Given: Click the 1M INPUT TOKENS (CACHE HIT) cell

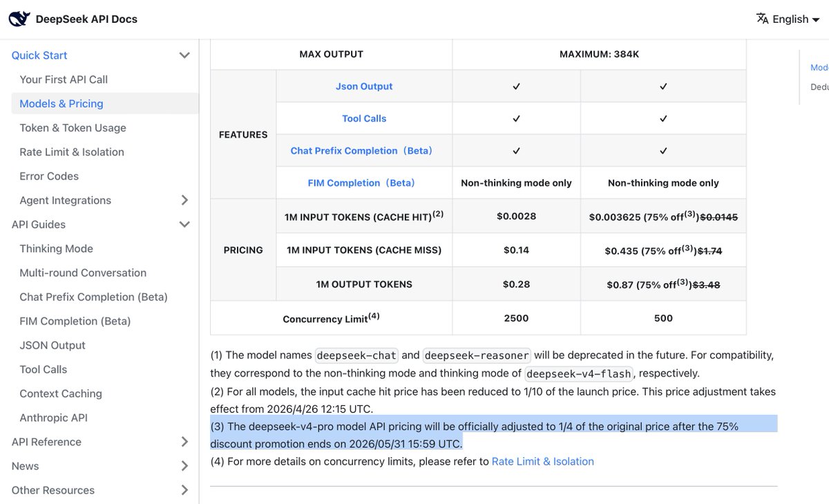Looking at the screenshot, I should [x=364, y=216].
